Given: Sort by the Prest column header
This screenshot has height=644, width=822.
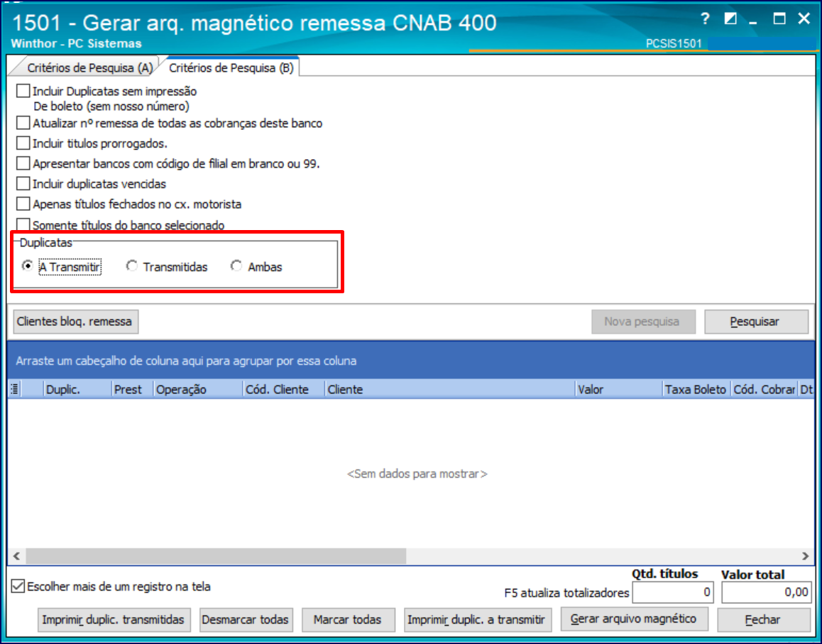Looking at the screenshot, I should click(133, 389).
